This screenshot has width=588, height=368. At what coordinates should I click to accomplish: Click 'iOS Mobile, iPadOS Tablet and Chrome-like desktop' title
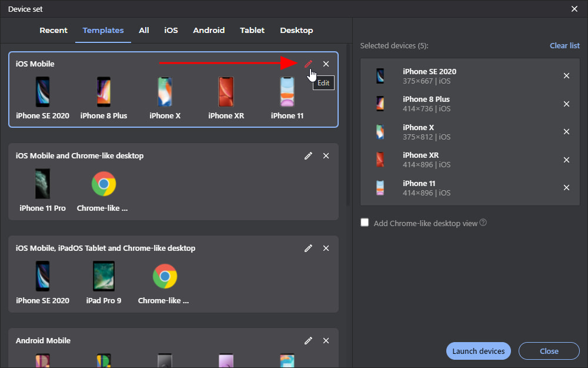click(x=105, y=248)
